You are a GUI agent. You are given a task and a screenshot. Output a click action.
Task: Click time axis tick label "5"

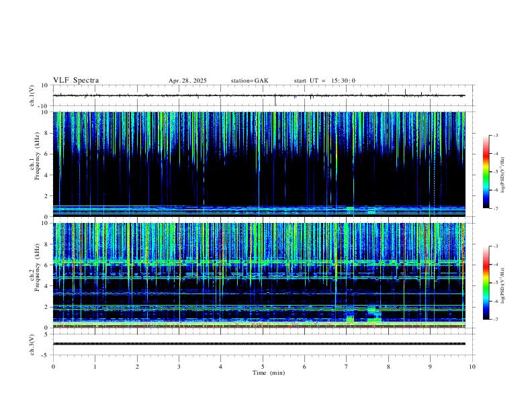[x=263, y=367]
